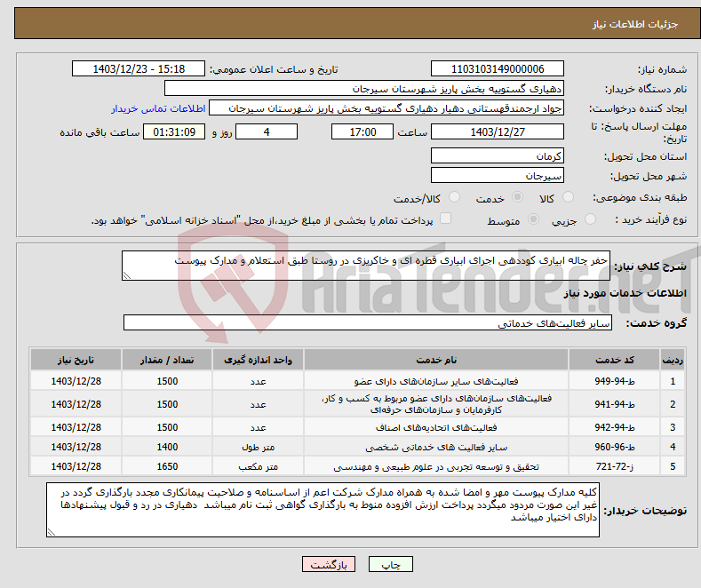Click the کد خدمت column header

615,360
